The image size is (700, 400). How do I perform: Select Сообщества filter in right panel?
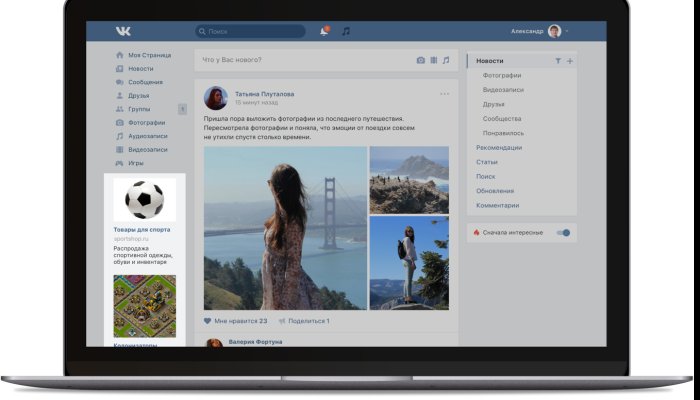tap(502, 118)
